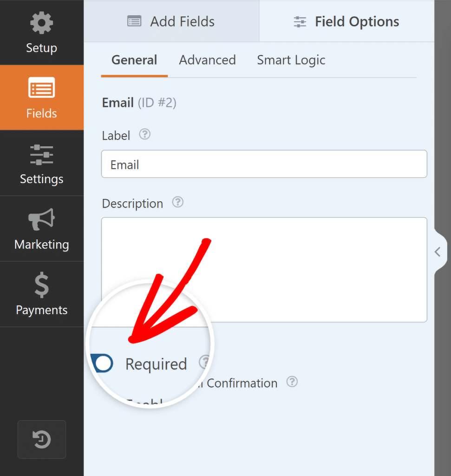View help for Email Confirmation
Screen dimensions: 451x476
coord(292,382)
